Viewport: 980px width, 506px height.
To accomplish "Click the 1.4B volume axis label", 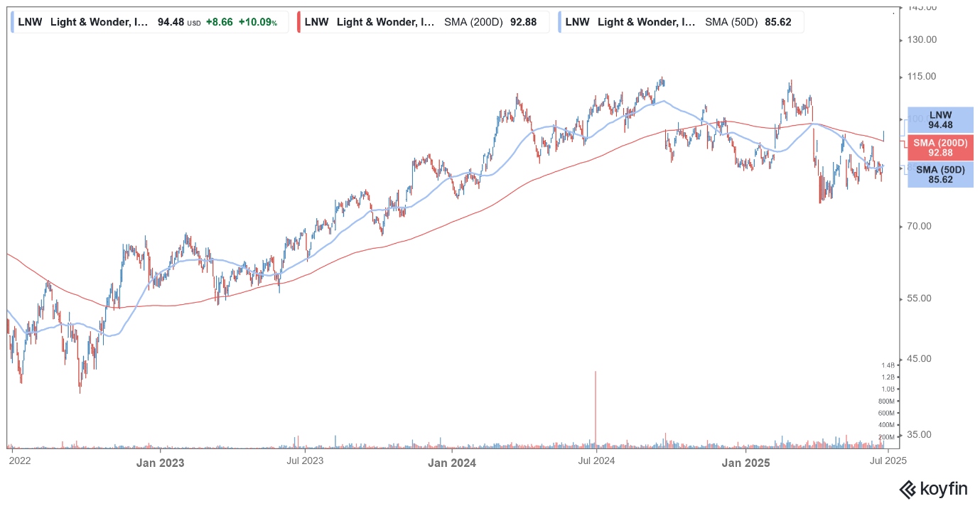I will 888,365.
